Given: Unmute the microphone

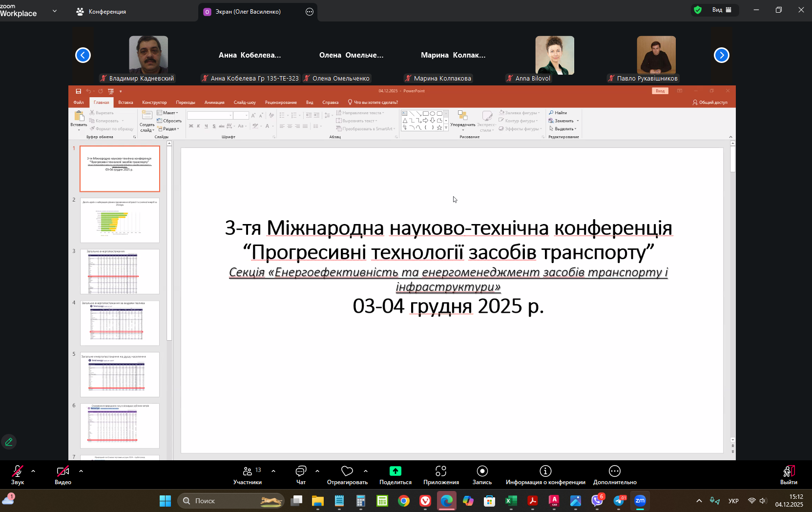Looking at the screenshot, I should (18, 471).
